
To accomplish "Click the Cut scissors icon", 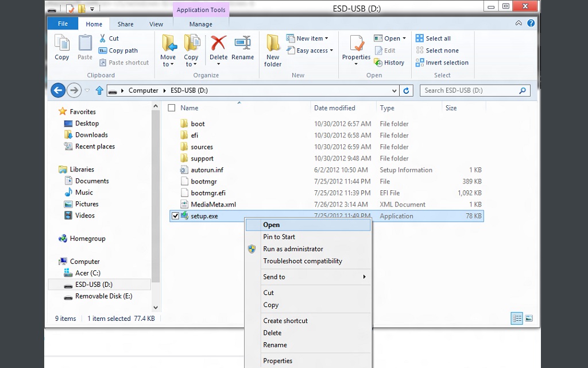I will point(103,39).
